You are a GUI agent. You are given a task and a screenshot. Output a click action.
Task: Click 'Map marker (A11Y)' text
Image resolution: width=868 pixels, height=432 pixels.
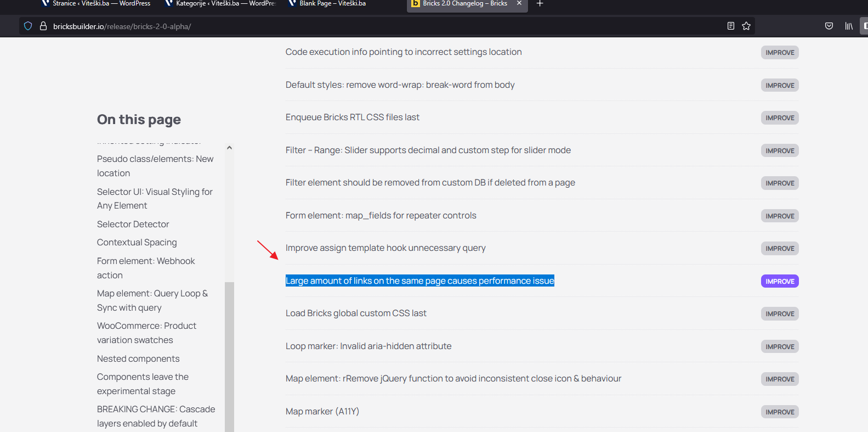(x=322, y=411)
